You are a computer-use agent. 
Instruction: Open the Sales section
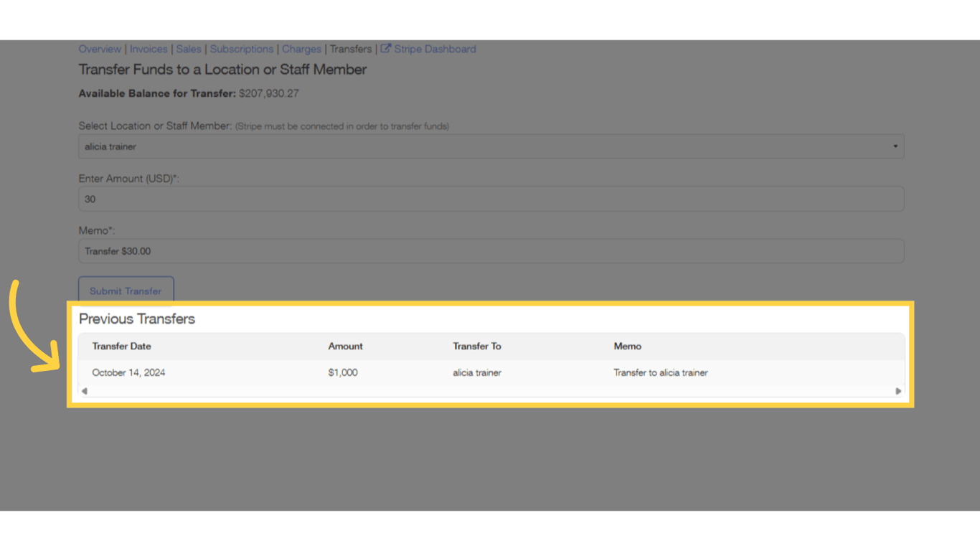click(189, 49)
